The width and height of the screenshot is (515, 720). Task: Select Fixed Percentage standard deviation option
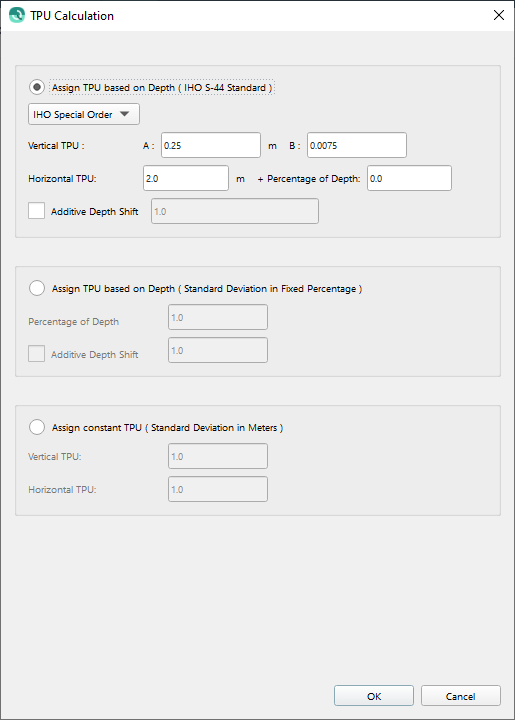point(37,288)
